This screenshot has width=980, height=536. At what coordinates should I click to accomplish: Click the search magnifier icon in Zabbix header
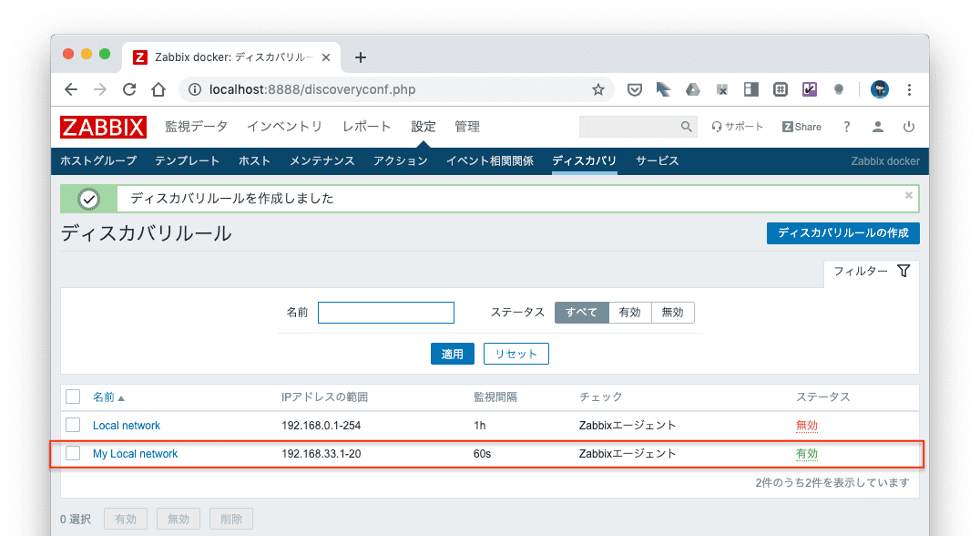click(686, 127)
